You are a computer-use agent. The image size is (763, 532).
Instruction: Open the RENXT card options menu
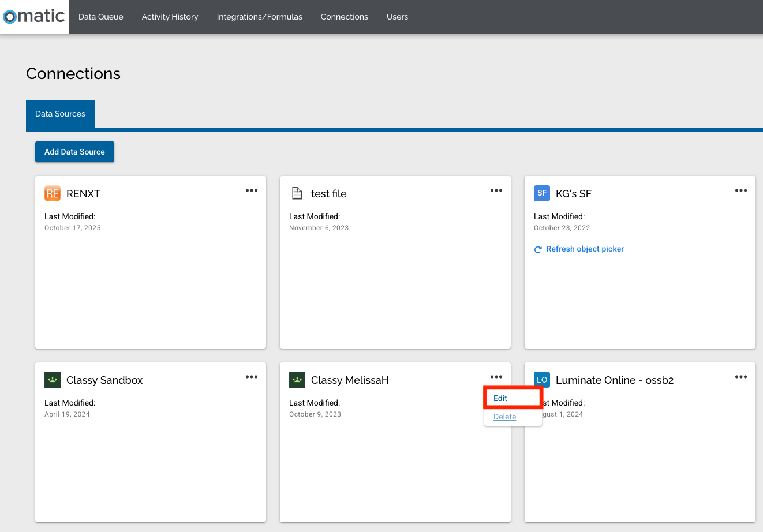[x=252, y=190]
